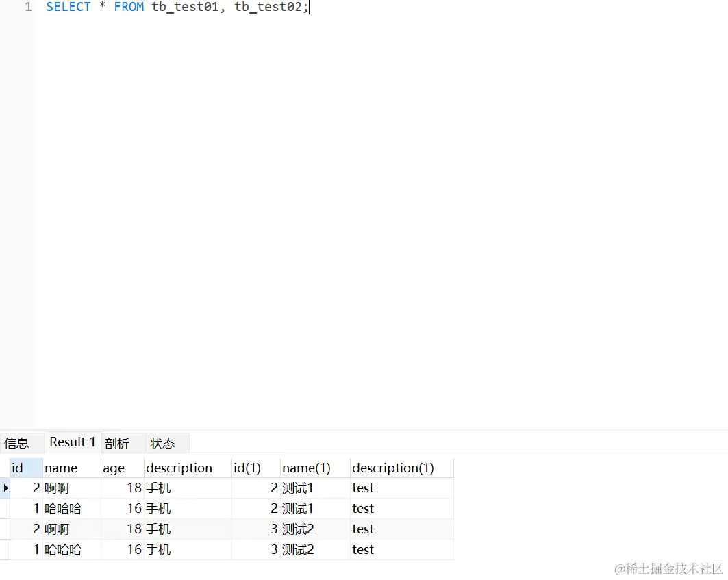Select the name column header
Viewport: 728px width, 580px height.
click(71, 468)
